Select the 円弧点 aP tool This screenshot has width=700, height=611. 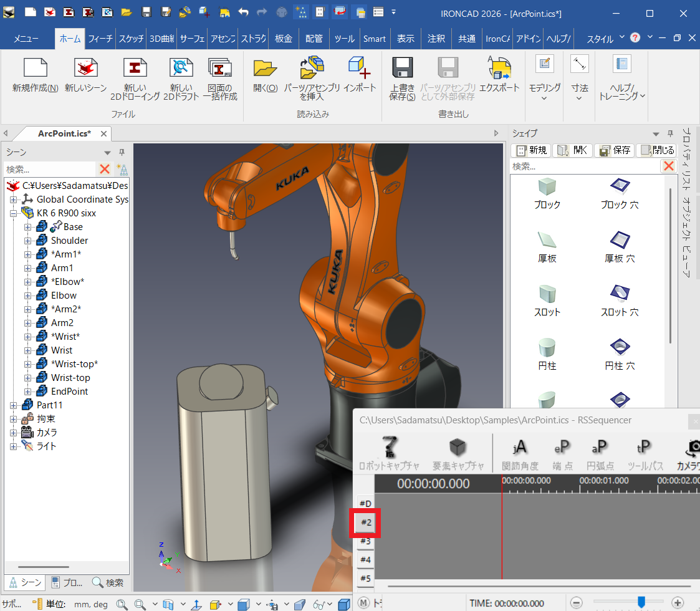click(600, 454)
